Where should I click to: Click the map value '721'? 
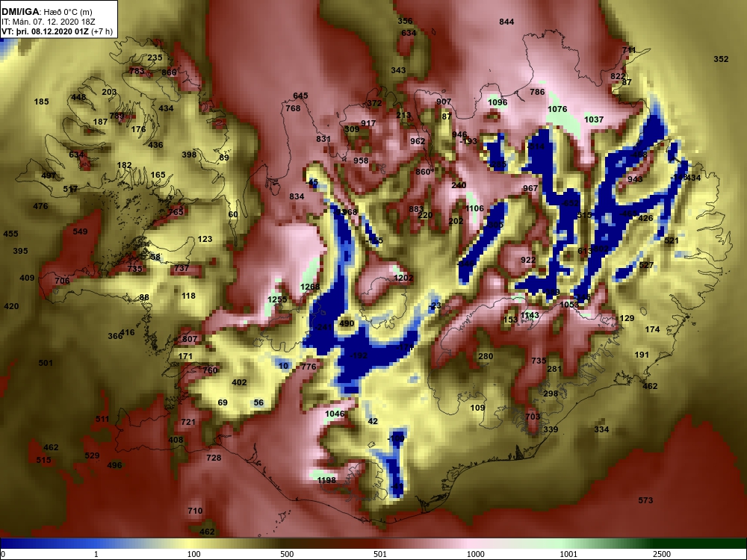188,422
